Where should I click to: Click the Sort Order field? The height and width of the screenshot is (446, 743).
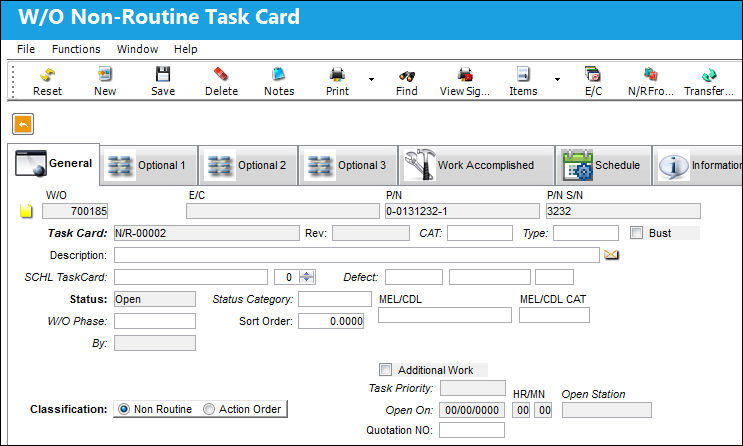[x=331, y=321]
